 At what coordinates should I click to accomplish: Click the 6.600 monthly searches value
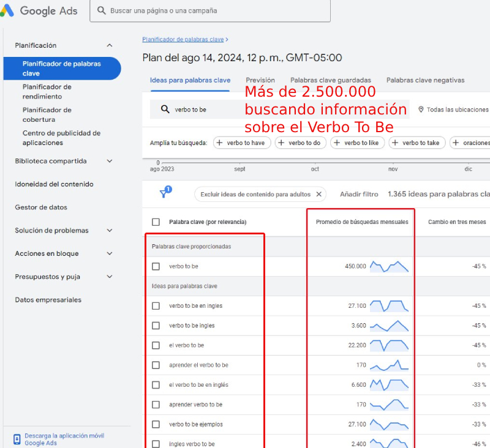358,385
